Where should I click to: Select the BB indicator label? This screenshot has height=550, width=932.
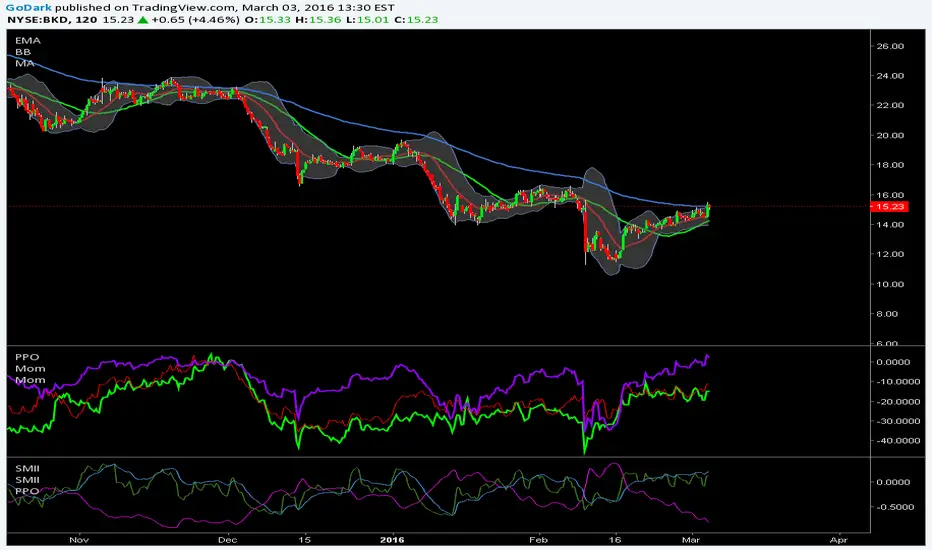(23, 52)
